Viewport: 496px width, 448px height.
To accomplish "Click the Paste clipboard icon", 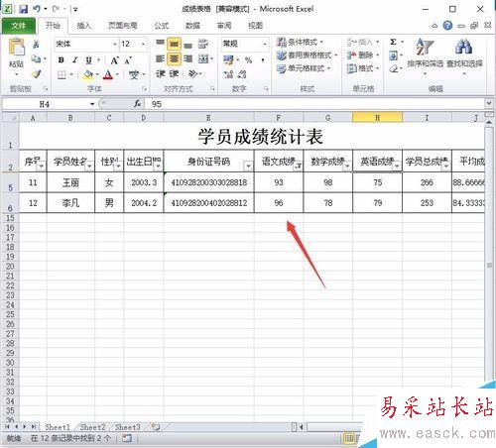I will (16, 48).
